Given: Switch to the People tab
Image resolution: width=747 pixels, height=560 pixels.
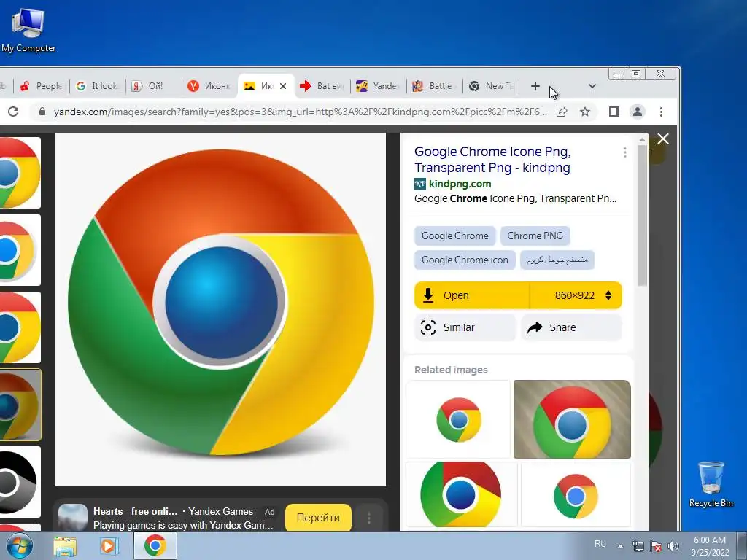Looking at the screenshot, I should pos(41,86).
